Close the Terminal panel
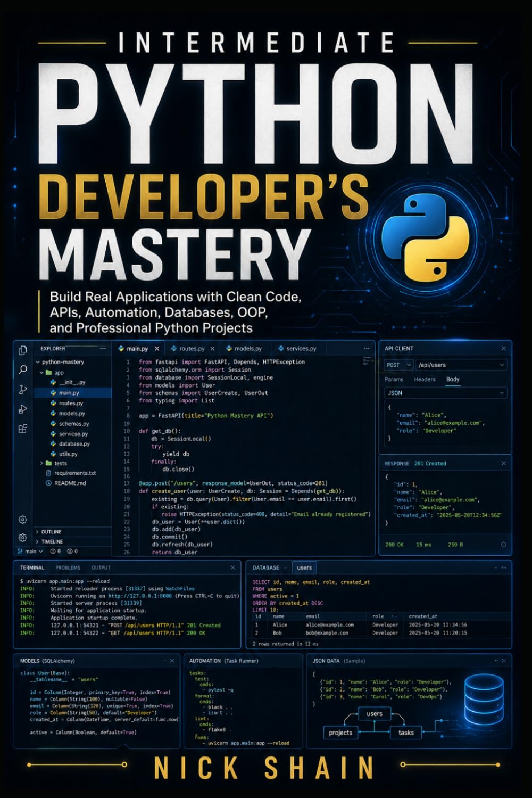The height and width of the screenshot is (798, 532). 232,567
